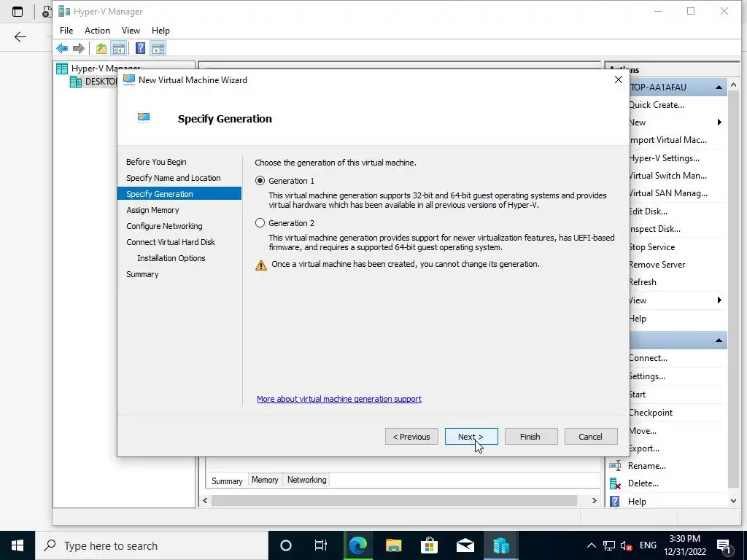Open More about virtual machine generation support link
This screenshot has height=560, width=747.
click(339, 399)
